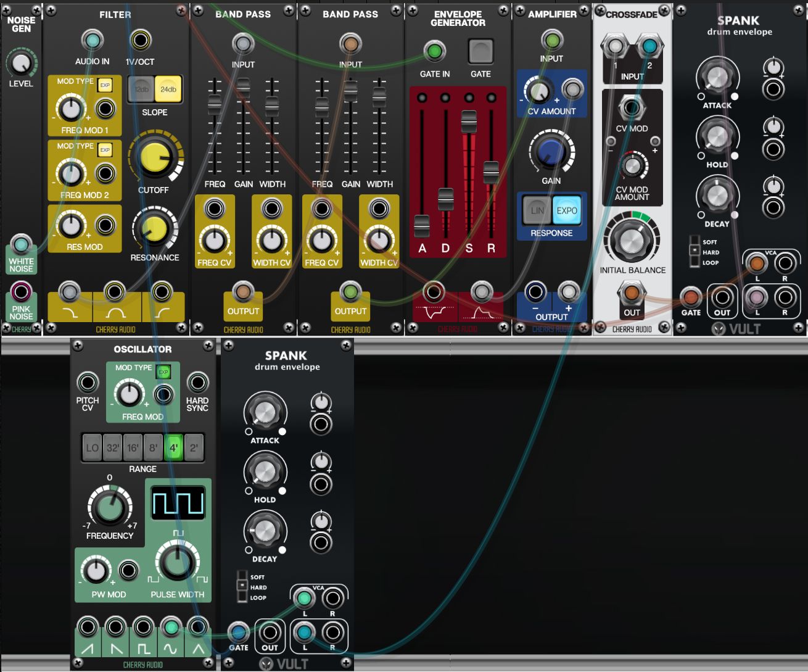This screenshot has width=808, height=672.
Task: Click the Crossfade Initial Balance knob
Action: point(632,240)
